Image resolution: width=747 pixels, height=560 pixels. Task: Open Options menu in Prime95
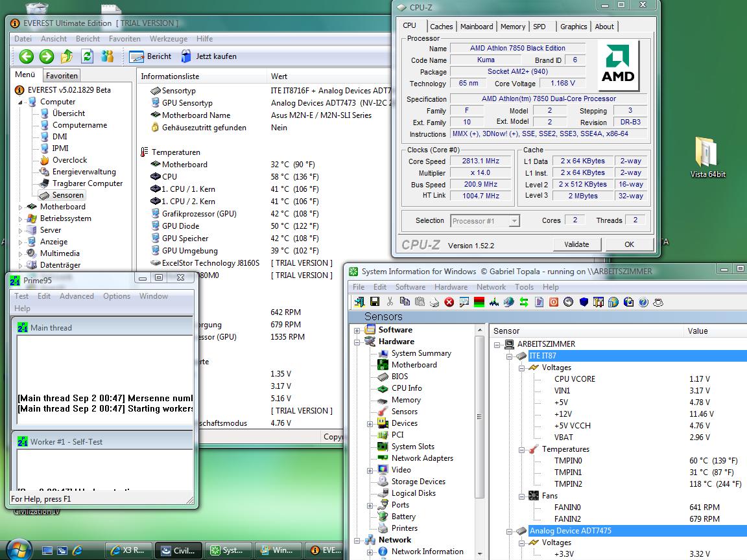tap(117, 296)
